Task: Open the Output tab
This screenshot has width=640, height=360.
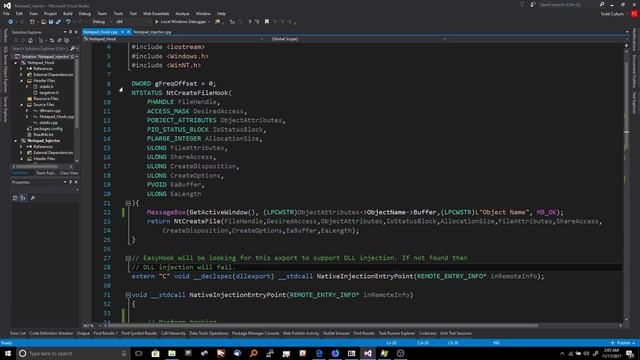Action: [x=83, y=333]
